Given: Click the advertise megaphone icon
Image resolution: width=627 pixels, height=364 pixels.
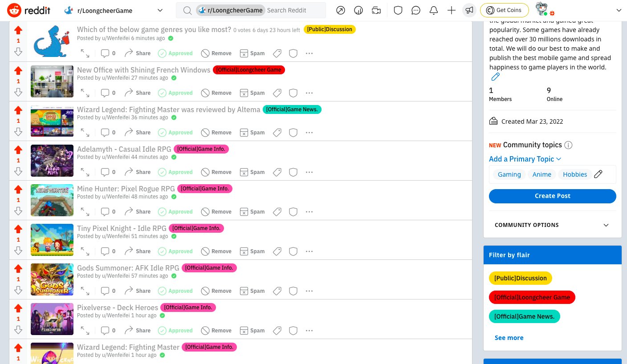Looking at the screenshot, I should (x=469, y=10).
